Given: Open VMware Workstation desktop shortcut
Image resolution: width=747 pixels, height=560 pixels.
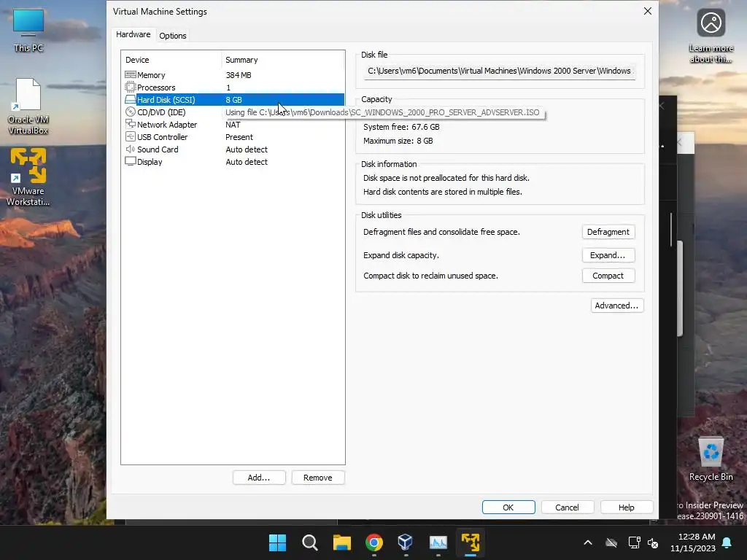Looking at the screenshot, I should (x=28, y=177).
